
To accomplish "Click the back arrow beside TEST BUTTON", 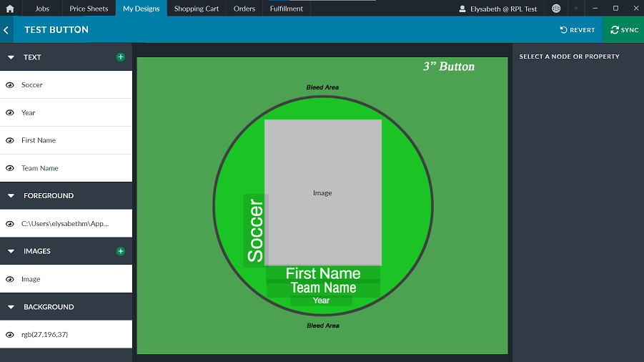I will [6, 30].
